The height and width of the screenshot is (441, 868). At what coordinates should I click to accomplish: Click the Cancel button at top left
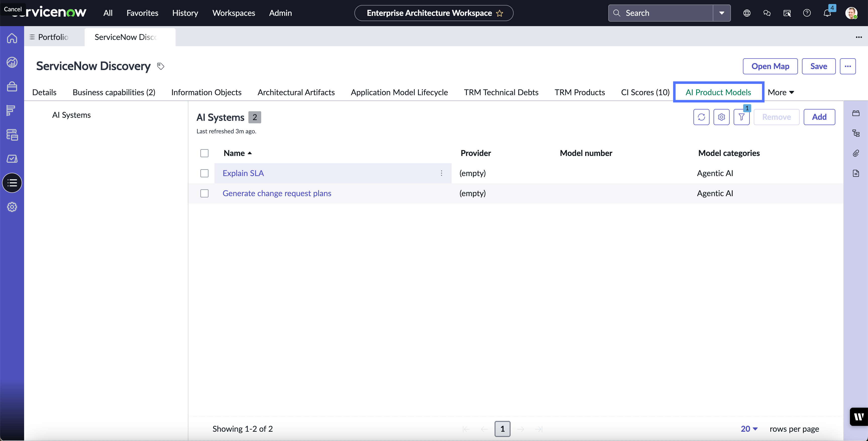(13, 9)
